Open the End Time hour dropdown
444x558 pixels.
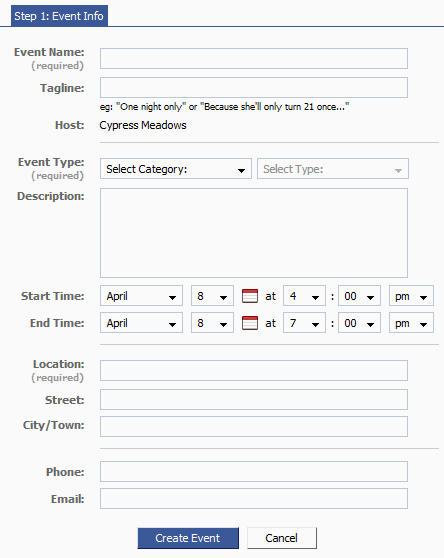(x=304, y=322)
